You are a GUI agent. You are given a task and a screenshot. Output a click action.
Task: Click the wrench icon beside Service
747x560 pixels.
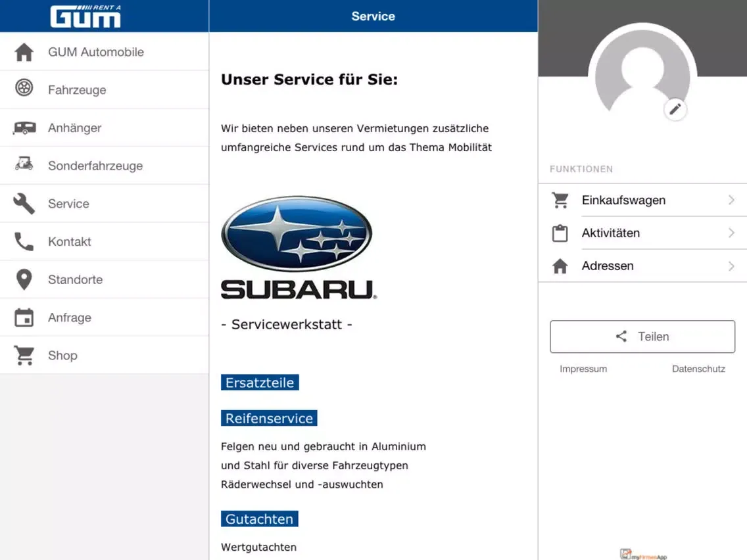pos(24,203)
